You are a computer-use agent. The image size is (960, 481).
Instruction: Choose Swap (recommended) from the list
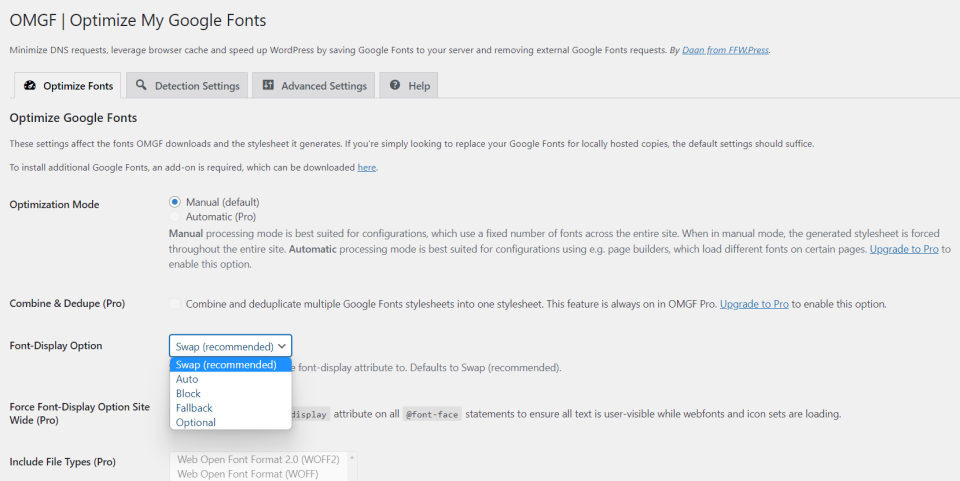(x=230, y=365)
